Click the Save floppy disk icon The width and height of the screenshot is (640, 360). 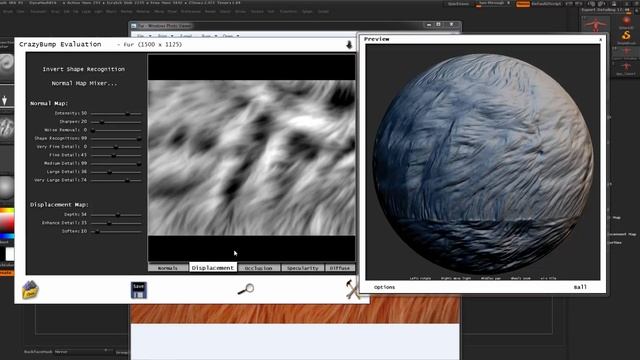click(139, 290)
